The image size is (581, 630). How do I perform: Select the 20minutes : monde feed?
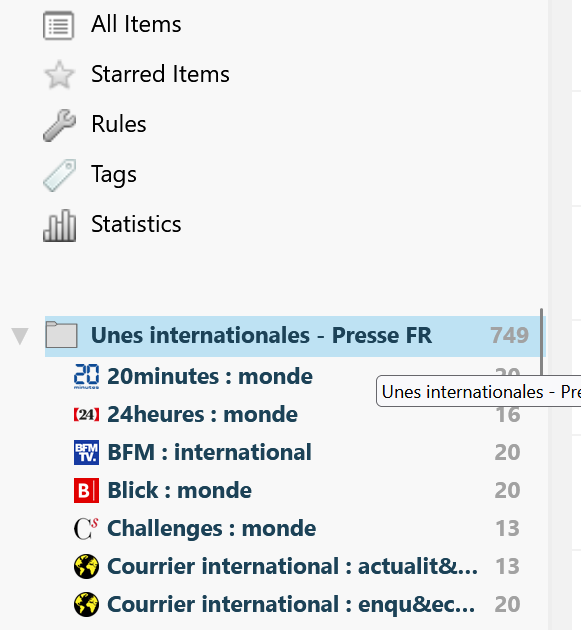(210, 376)
